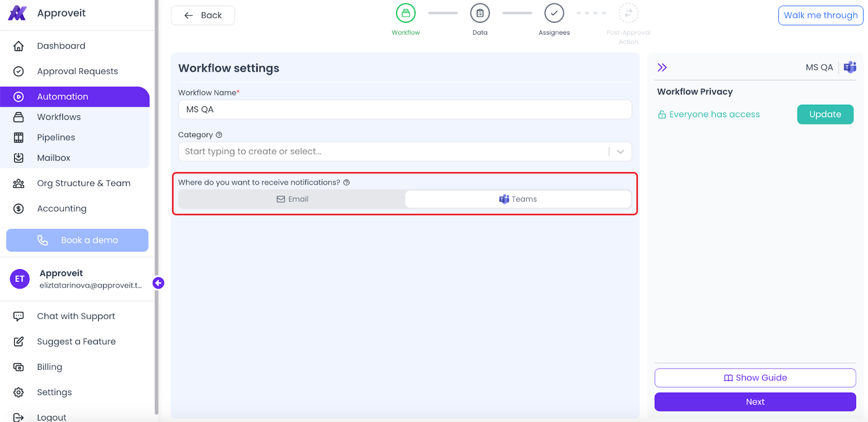868x422 pixels.
Task: Click Logout link
Action: pyautogui.click(x=52, y=417)
